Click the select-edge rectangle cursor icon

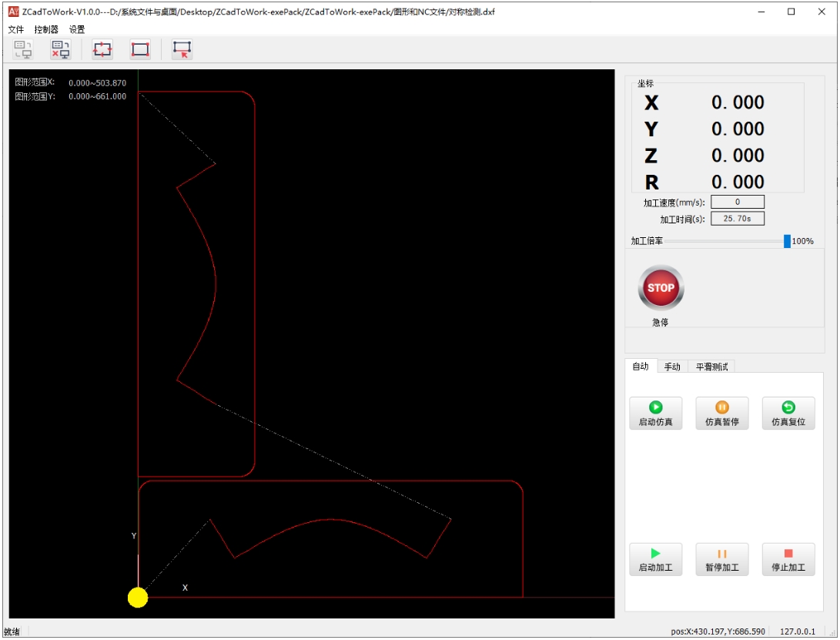tap(182, 49)
